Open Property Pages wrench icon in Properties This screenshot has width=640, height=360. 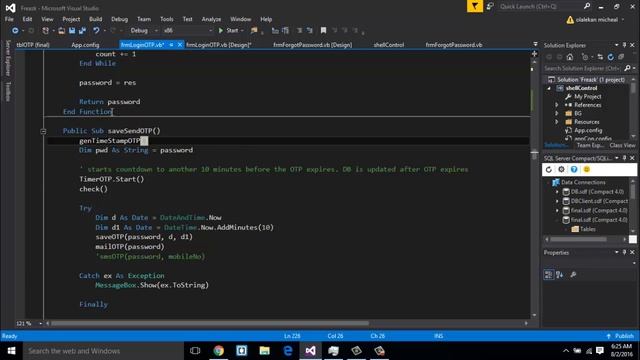click(573, 275)
